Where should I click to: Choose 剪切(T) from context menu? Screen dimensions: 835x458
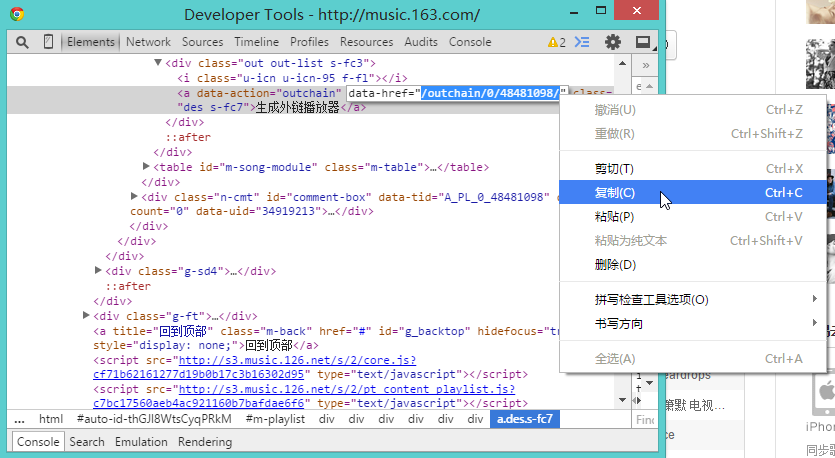pyautogui.click(x=693, y=169)
